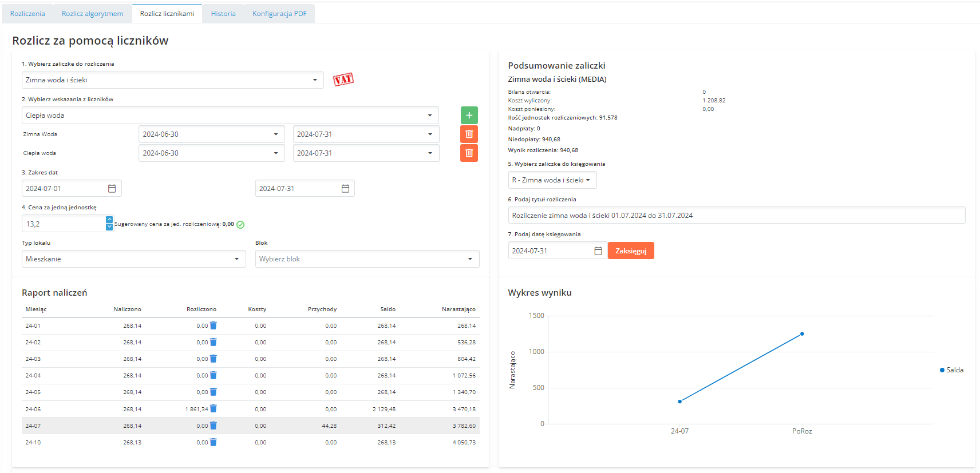Viewport: 980px width, 473px height.
Task: Toggle the Salda series in chart legend
Action: tap(951, 370)
